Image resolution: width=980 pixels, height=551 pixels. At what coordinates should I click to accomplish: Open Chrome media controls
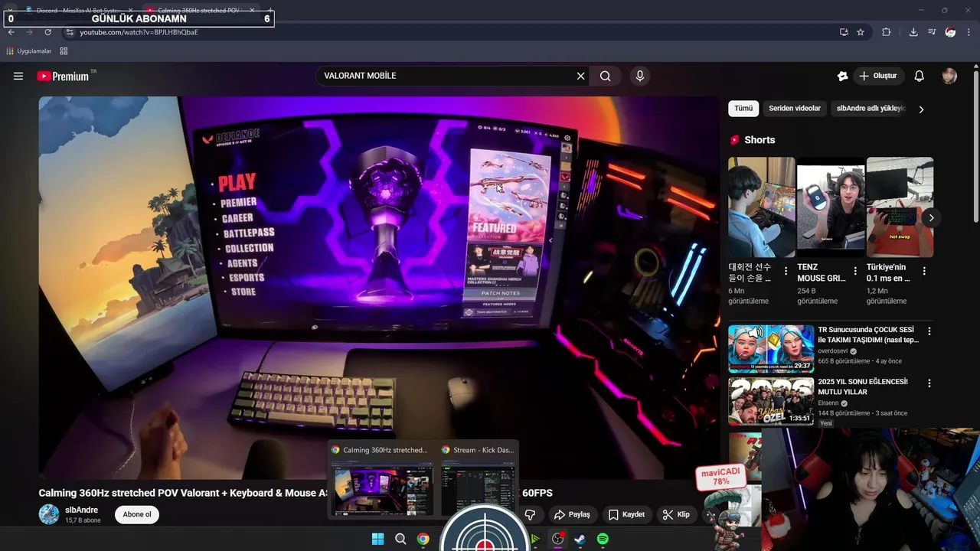coord(932,32)
